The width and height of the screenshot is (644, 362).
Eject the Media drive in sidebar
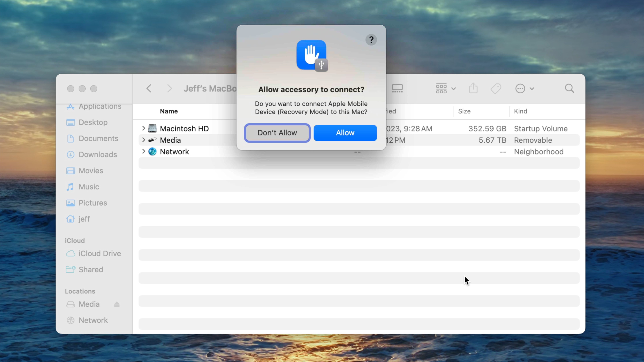pyautogui.click(x=117, y=304)
